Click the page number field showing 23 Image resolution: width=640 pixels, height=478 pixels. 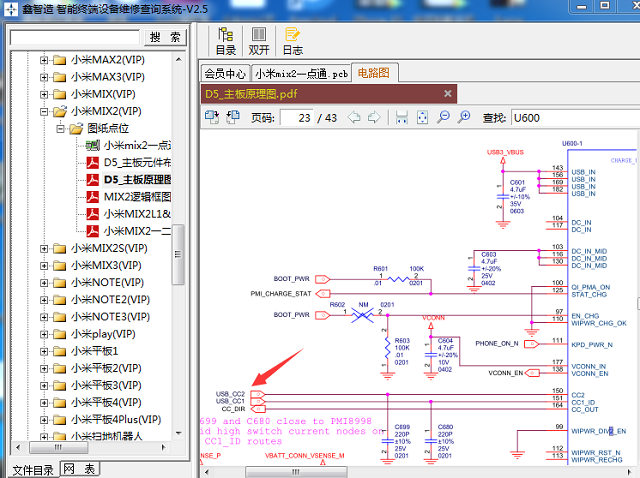pos(297,118)
